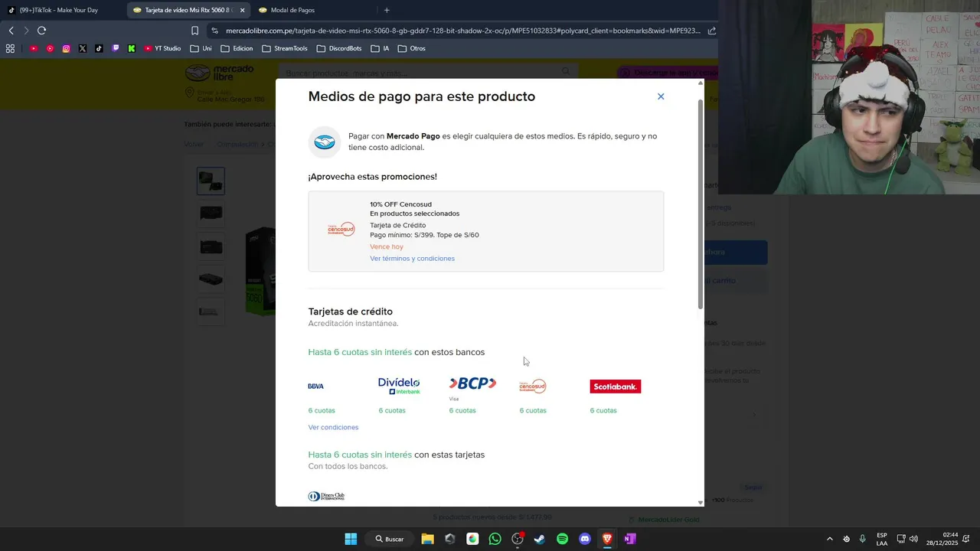Expand the IA bookmarks folder
Image resolution: width=980 pixels, height=551 pixels.
(x=380, y=48)
